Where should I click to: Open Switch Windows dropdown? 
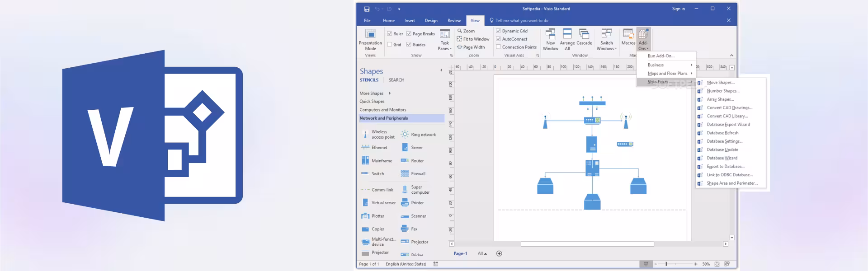[x=606, y=40]
